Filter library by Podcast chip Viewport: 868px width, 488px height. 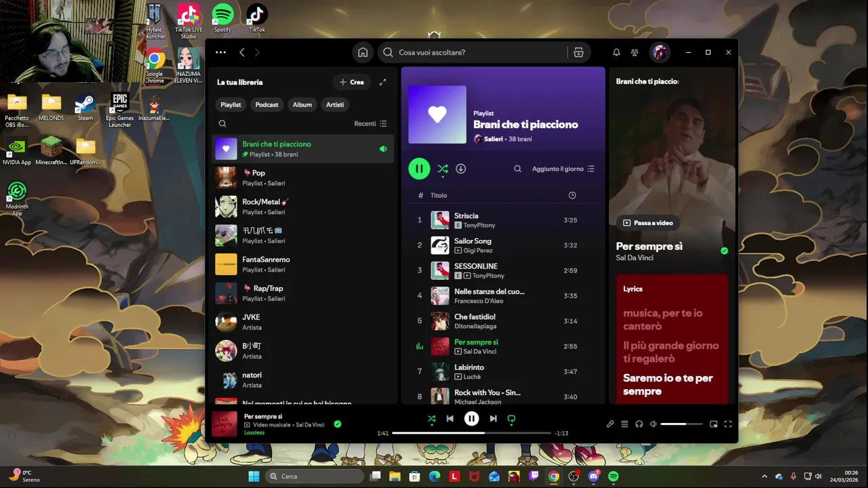267,104
